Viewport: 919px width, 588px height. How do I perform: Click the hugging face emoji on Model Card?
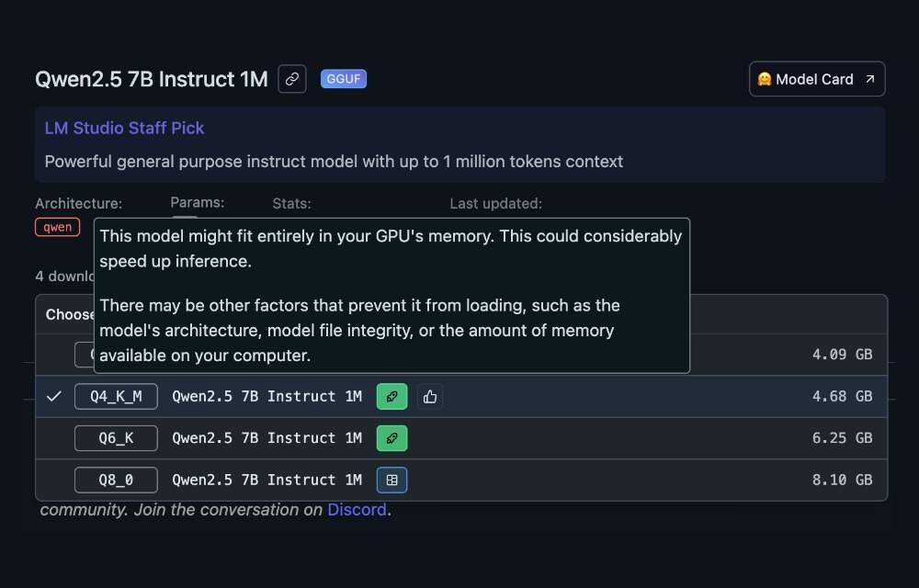click(x=764, y=79)
